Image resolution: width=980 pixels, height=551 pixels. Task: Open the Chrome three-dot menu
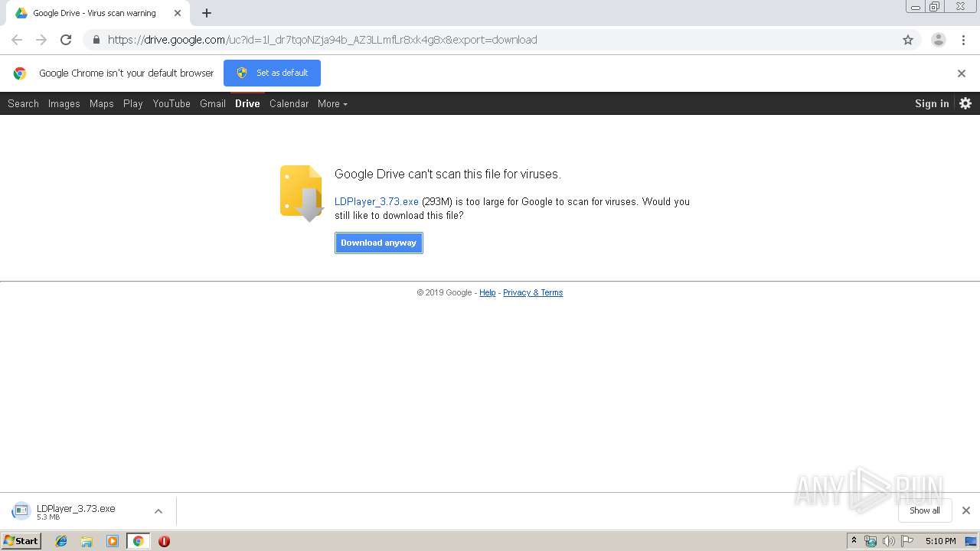tap(964, 40)
